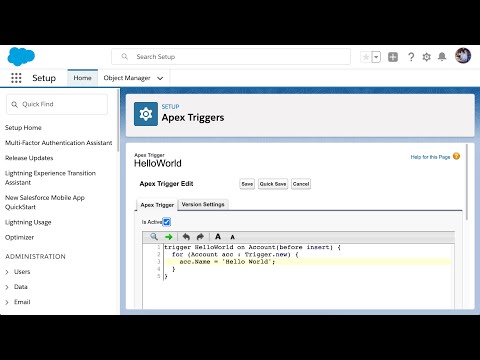Open the setup gear menu icon
Image resolution: width=480 pixels, height=360 pixels.
tap(427, 57)
